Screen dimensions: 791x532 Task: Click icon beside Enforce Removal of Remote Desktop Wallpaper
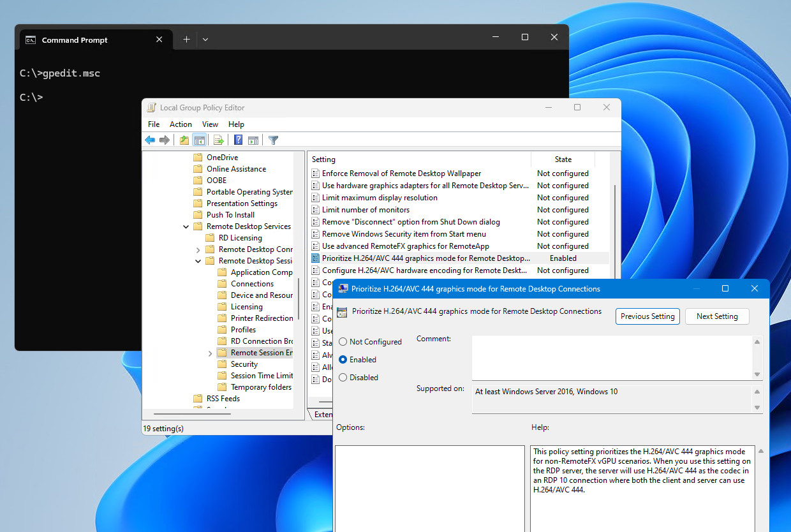(x=314, y=174)
